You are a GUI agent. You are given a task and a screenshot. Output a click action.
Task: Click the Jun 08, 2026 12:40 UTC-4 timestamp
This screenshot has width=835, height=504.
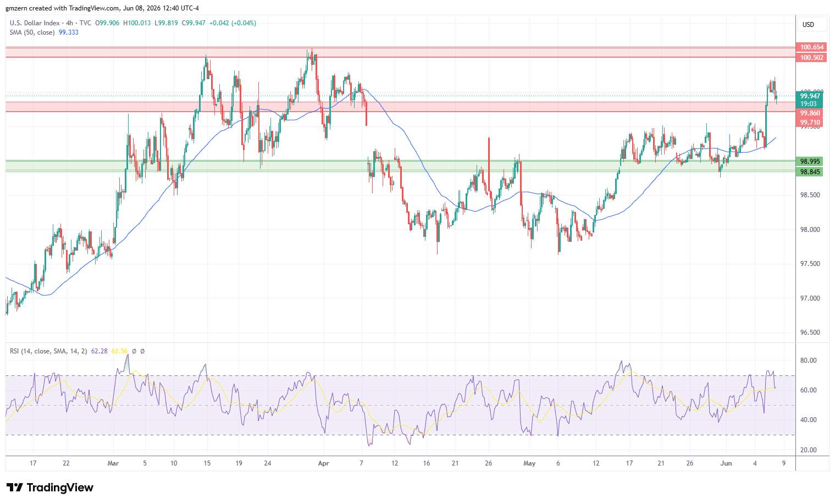[161, 8]
